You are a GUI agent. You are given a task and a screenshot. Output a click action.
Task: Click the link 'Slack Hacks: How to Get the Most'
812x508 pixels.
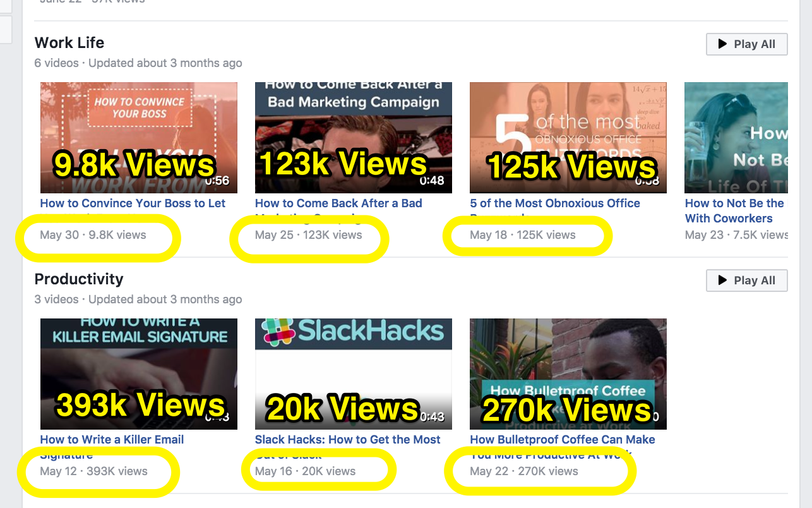click(x=348, y=440)
